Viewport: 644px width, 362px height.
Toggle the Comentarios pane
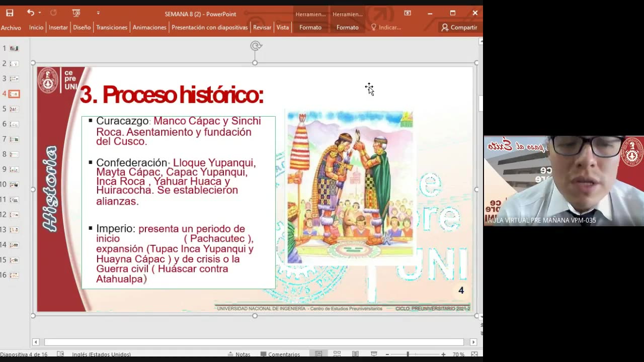pos(280,354)
